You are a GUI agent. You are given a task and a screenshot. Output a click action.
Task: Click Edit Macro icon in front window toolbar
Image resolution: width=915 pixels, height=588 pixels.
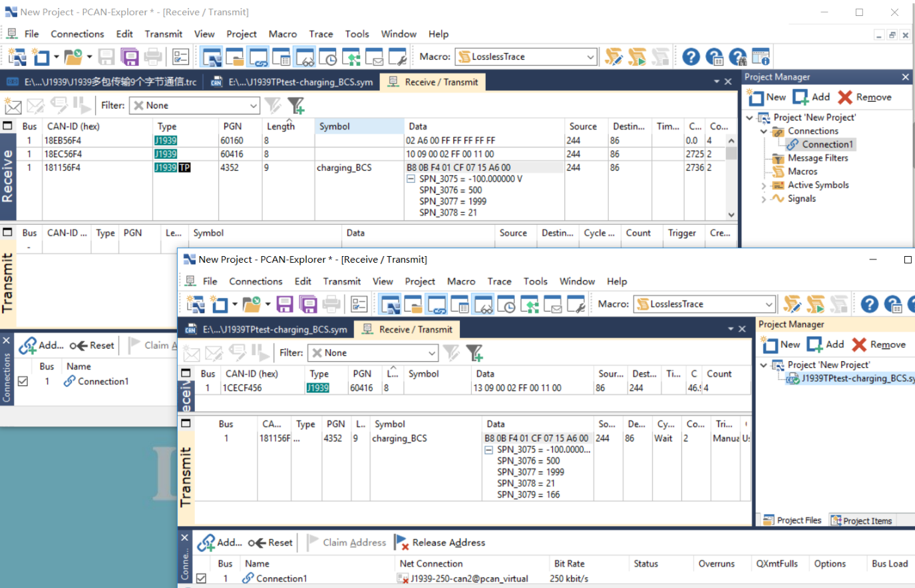tap(792, 304)
